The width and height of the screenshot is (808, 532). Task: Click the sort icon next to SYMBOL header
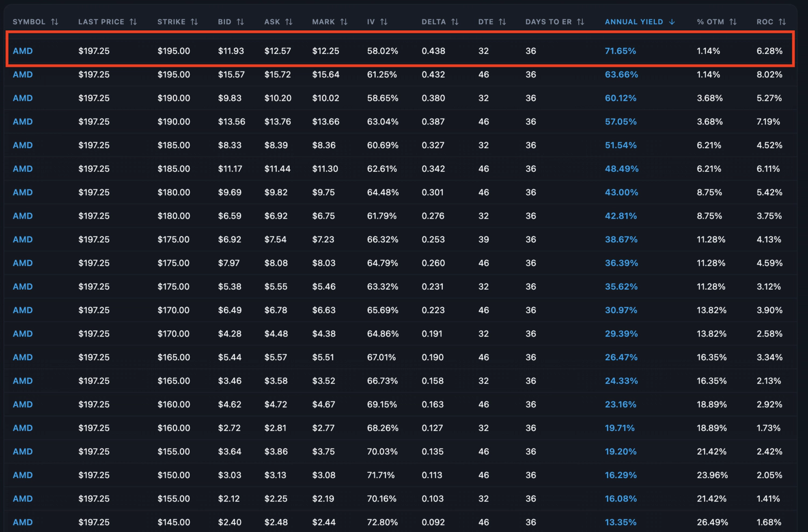[x=54, y=22]
